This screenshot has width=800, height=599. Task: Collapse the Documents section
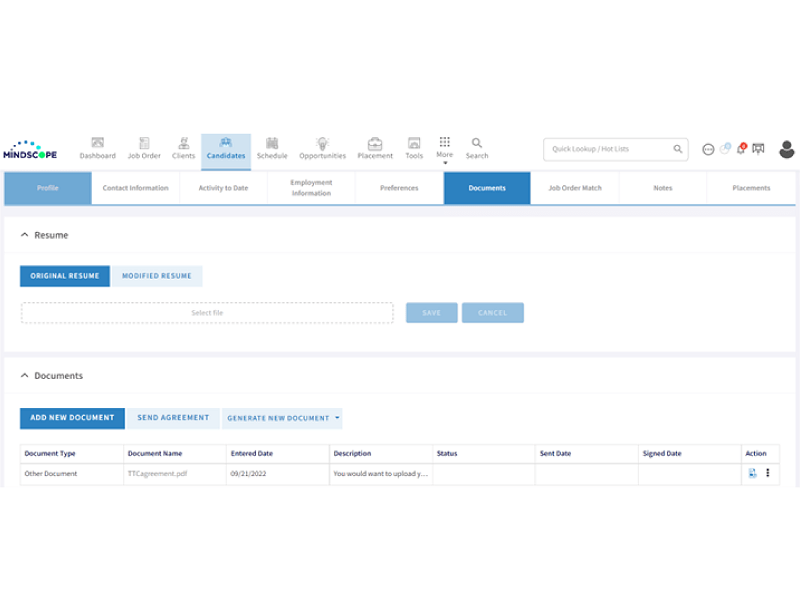click(25, 376)
